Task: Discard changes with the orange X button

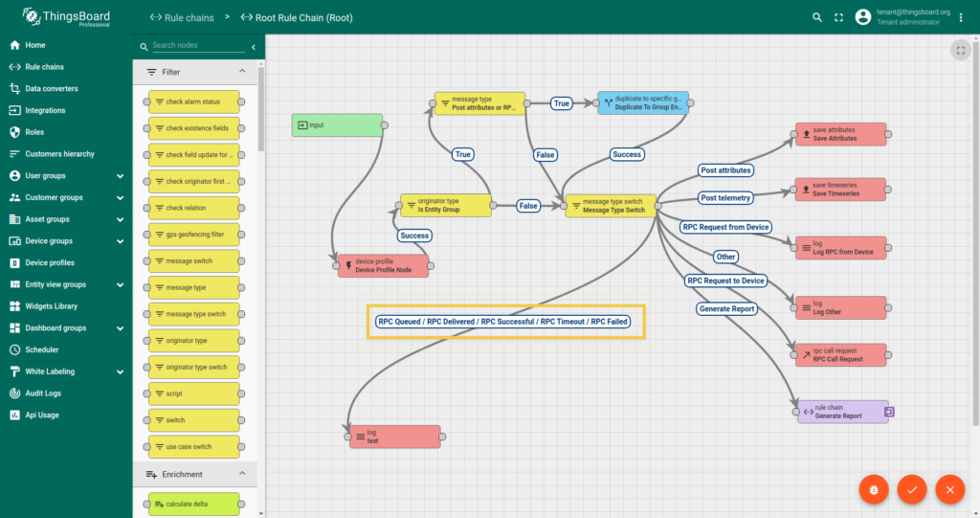Action: 949,489
